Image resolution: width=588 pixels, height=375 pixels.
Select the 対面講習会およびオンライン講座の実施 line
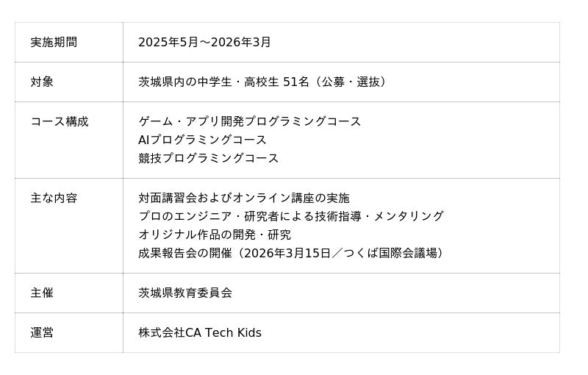point(244,199)
